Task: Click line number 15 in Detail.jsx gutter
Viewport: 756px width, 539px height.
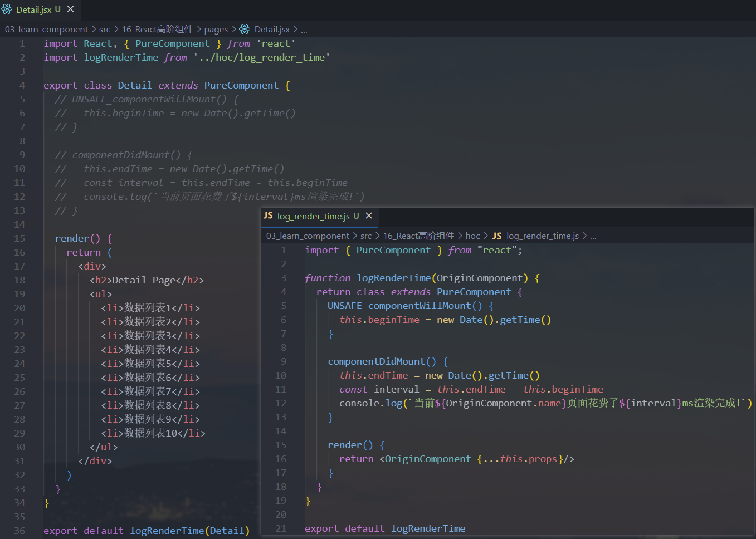Action: [x=19, y=238]
